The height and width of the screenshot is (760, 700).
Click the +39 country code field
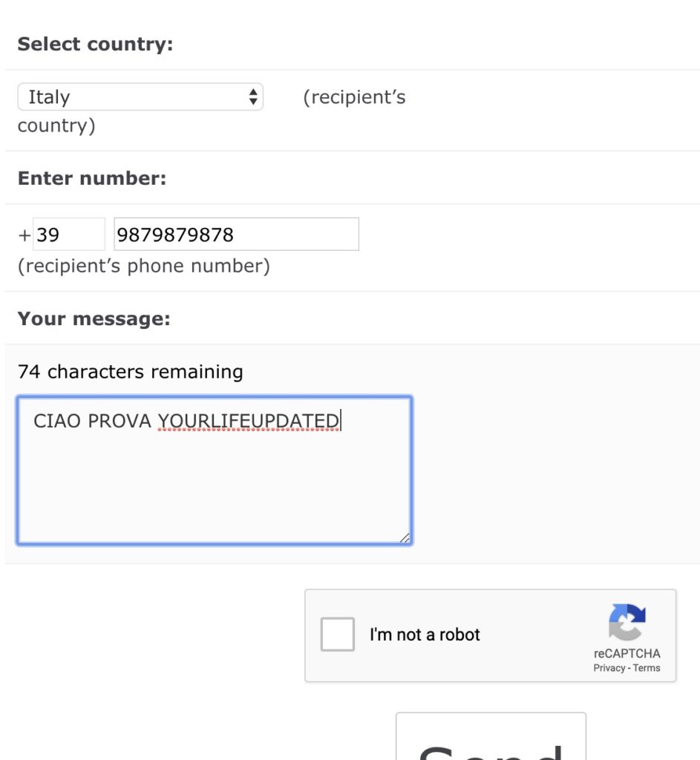coord(69,235)
